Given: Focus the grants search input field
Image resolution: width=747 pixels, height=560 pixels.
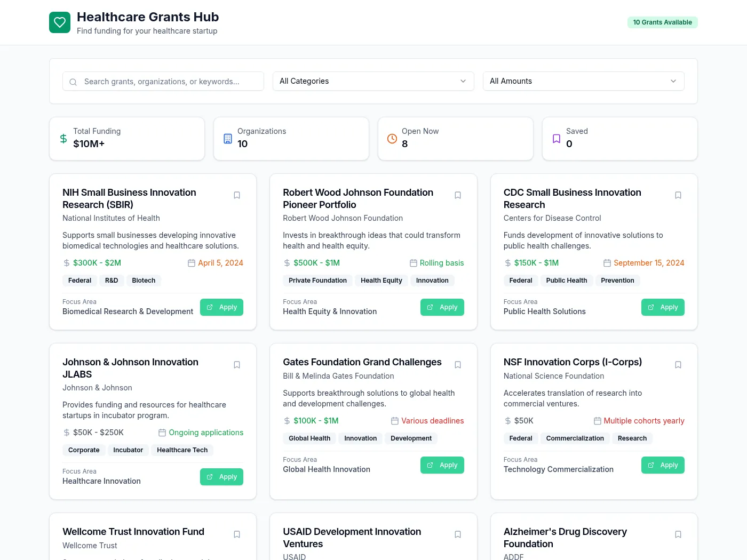Looking at the screenshot, I should click(163, 81).
